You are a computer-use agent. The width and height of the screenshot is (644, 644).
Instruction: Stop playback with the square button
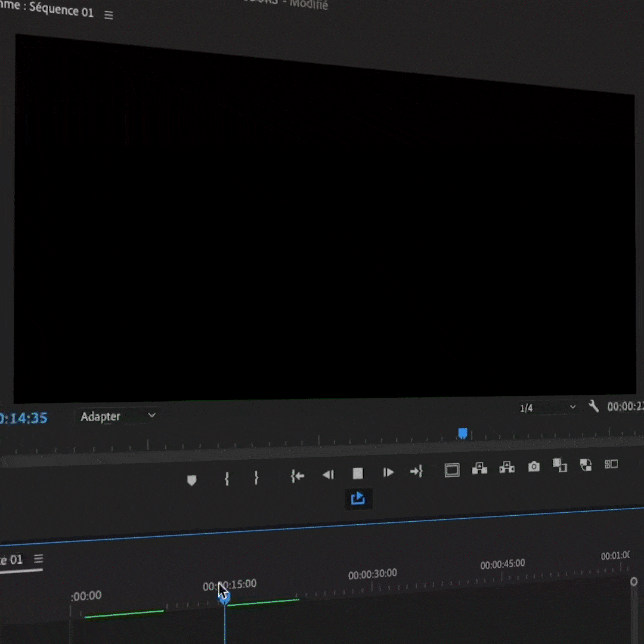pyautogui.click(x=358, y=473)
